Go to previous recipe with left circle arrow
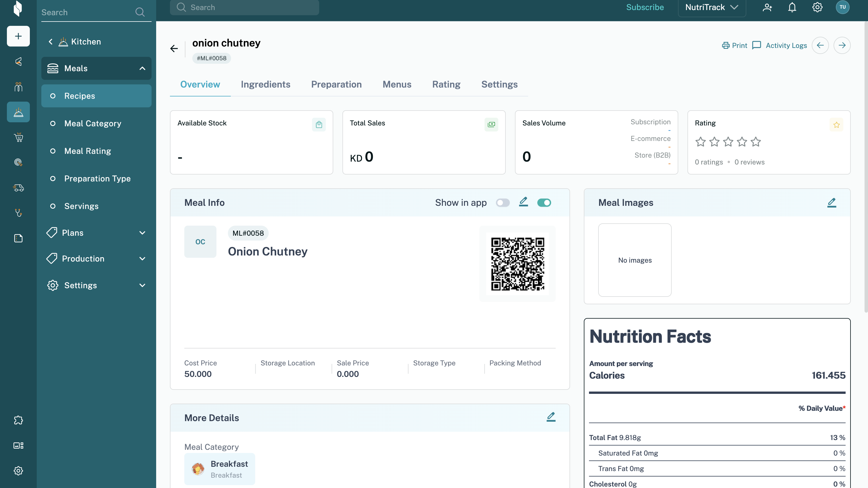This screenshot has height=488, width=868. pos(820,45)
